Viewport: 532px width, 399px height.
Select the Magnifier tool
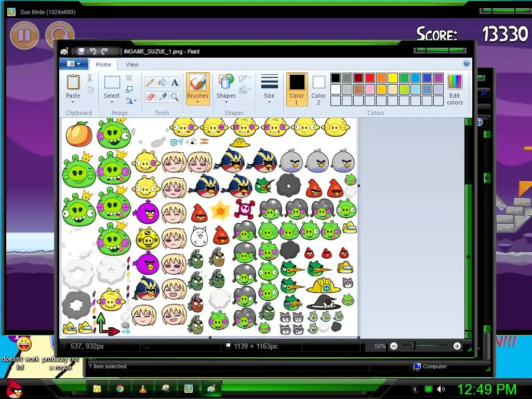point(175,97)
